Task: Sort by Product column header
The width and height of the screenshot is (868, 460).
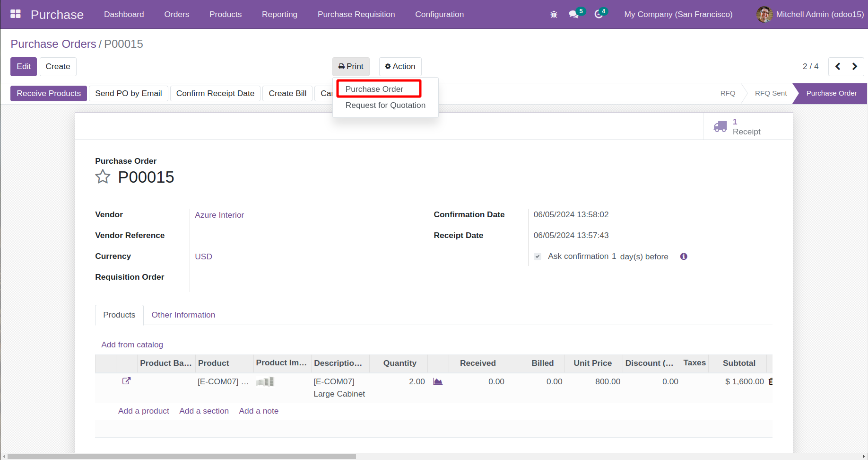Action: click(225, 363)
